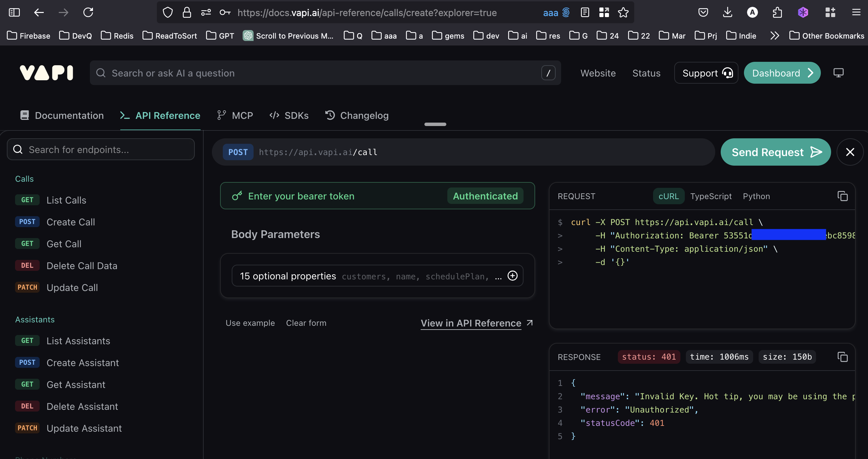The height and width of the screenshot is (459, 868).
Task: Copy the request code snippet
Action: tap(842, 196)
